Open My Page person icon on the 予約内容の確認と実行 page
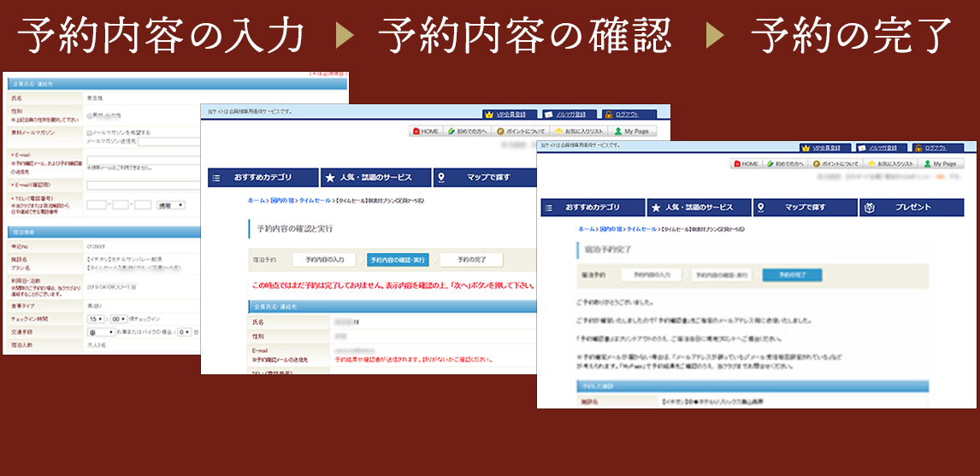Image resolution: width=980 pixels, height=476 pixels. (x=618, y=132)
